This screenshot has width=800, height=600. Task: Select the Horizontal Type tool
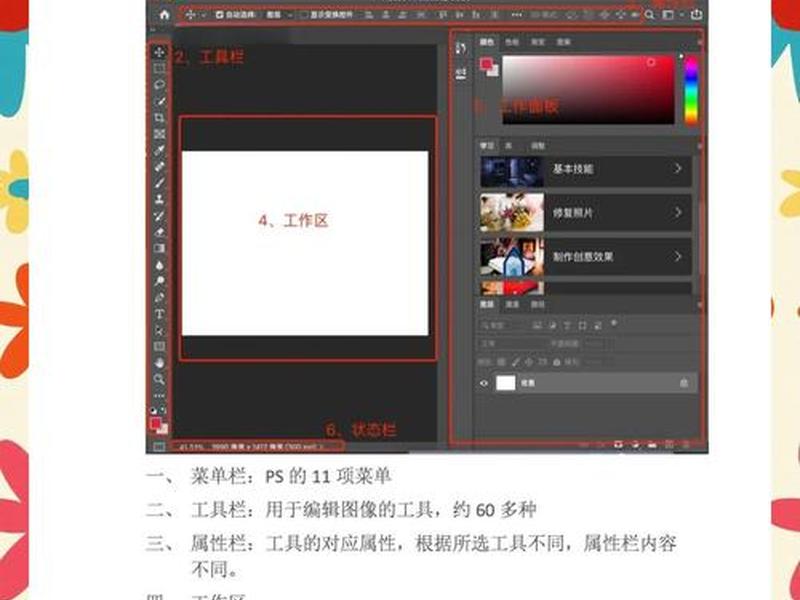(x=159, y=314)
